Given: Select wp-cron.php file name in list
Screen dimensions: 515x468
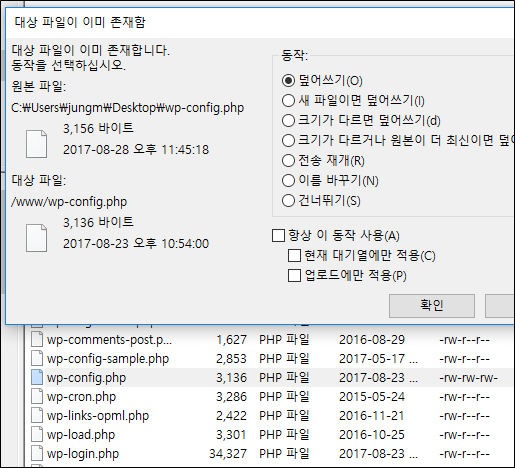Looking at the screenshot, I should tap(82, 397).
